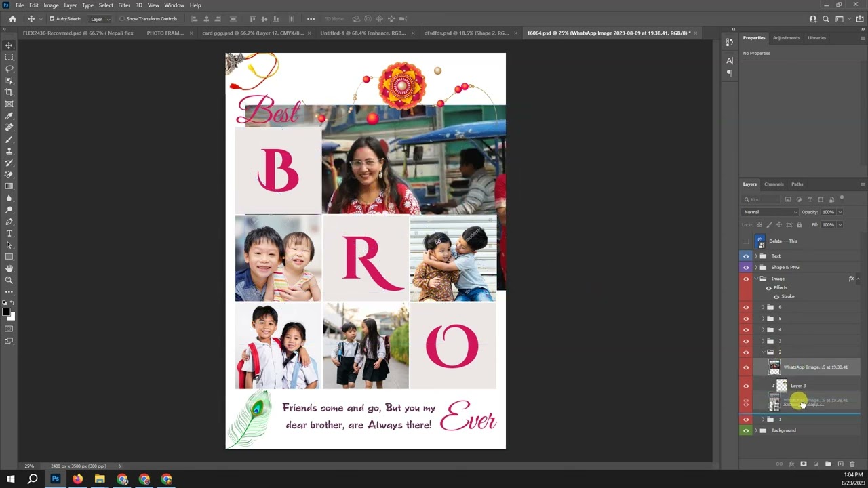Select the Lasso tool
Viewport: 868px width, 488px height.
[x=9, y=68]
